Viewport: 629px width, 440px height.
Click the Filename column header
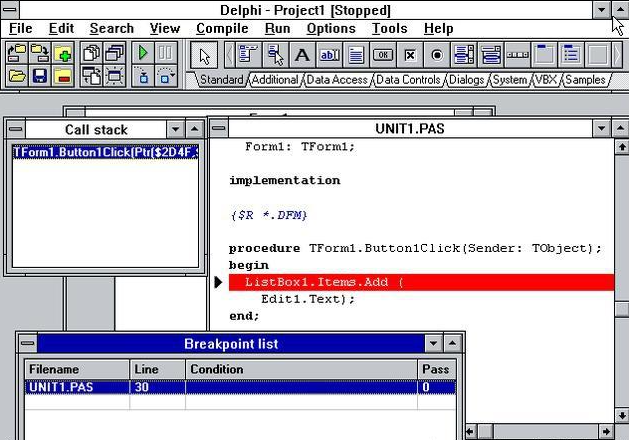54,369
